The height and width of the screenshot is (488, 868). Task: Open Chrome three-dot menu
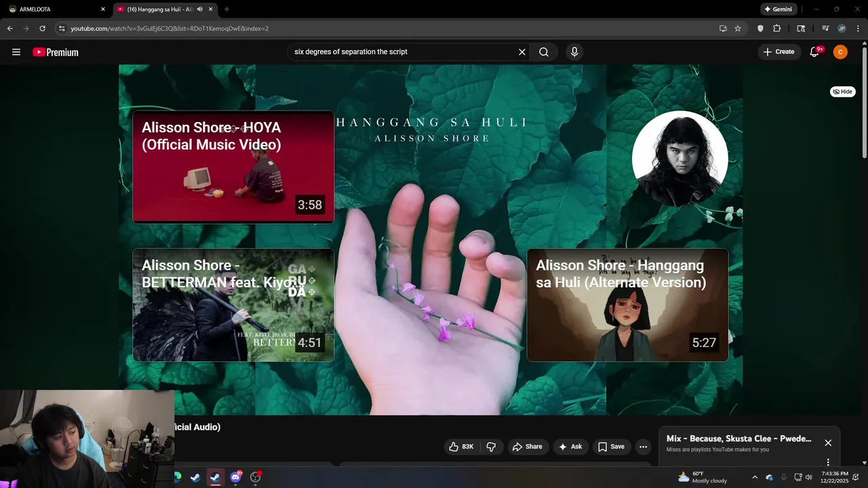(x=858, y=28)
